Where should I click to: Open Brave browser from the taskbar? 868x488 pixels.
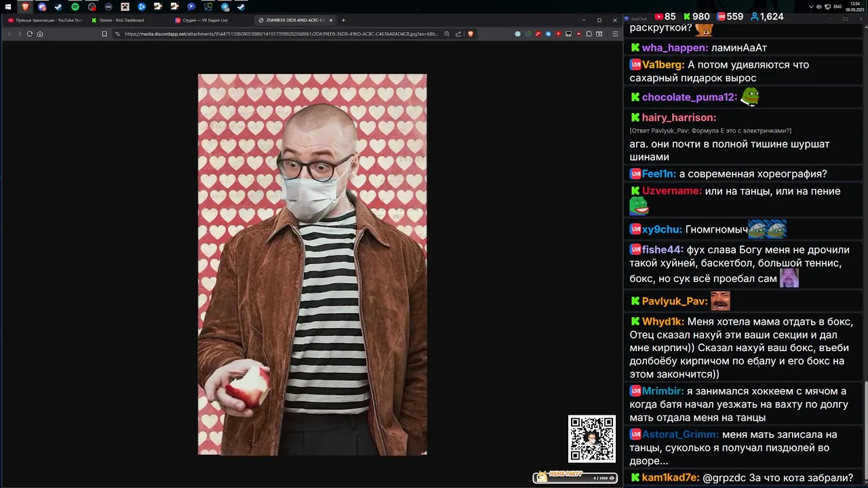pos(25,7)
